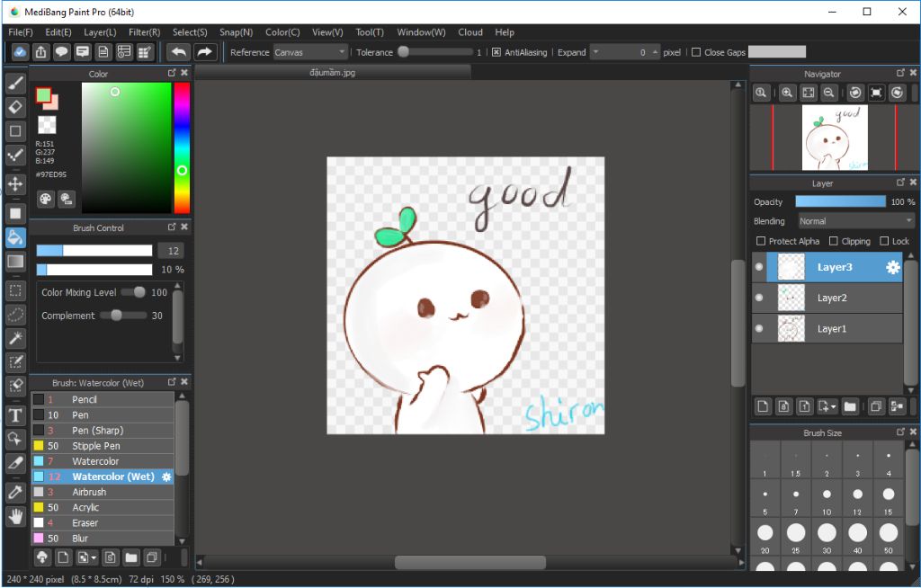Duplicate the current layer

click(876, 406)
